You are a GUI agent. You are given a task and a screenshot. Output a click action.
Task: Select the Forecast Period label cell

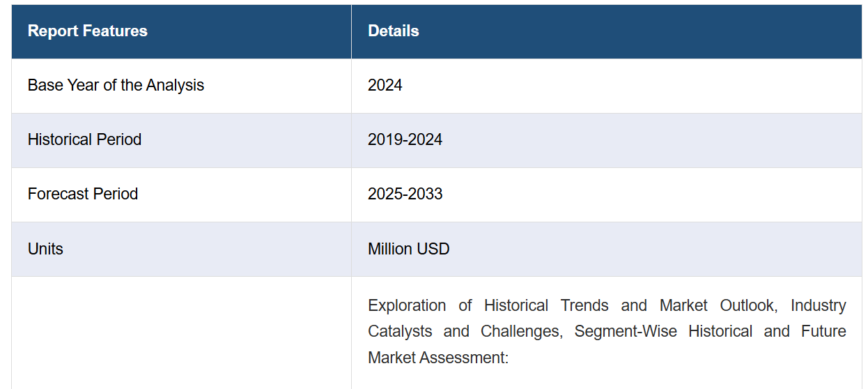click(x=181, y=194)
